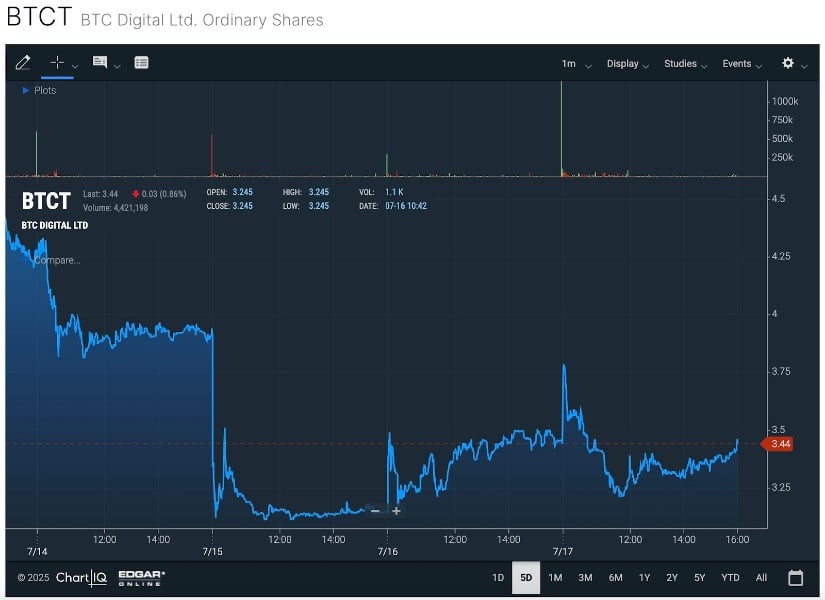This screenshot has width=825, height=600.
Task: Select the 3M range
Action: [585, 577]
